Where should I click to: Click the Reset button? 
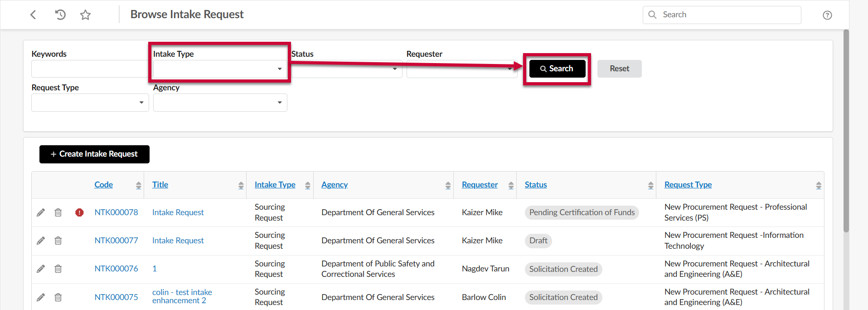619,69
